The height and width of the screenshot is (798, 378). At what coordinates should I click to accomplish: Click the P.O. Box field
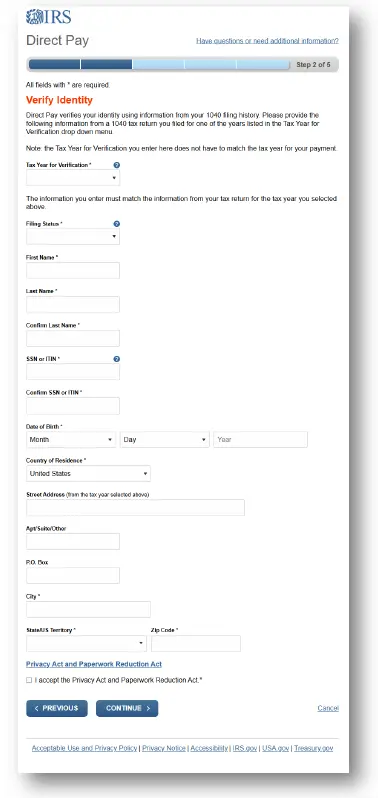pyautogui.click(x=73, y=576)
